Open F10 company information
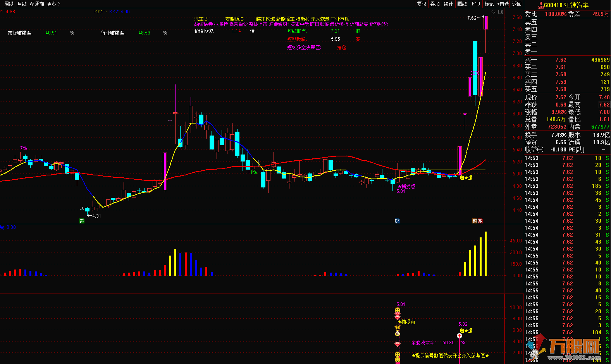This screenshot has height=364, width=611. pyautogui.click(x=476, y=4)
